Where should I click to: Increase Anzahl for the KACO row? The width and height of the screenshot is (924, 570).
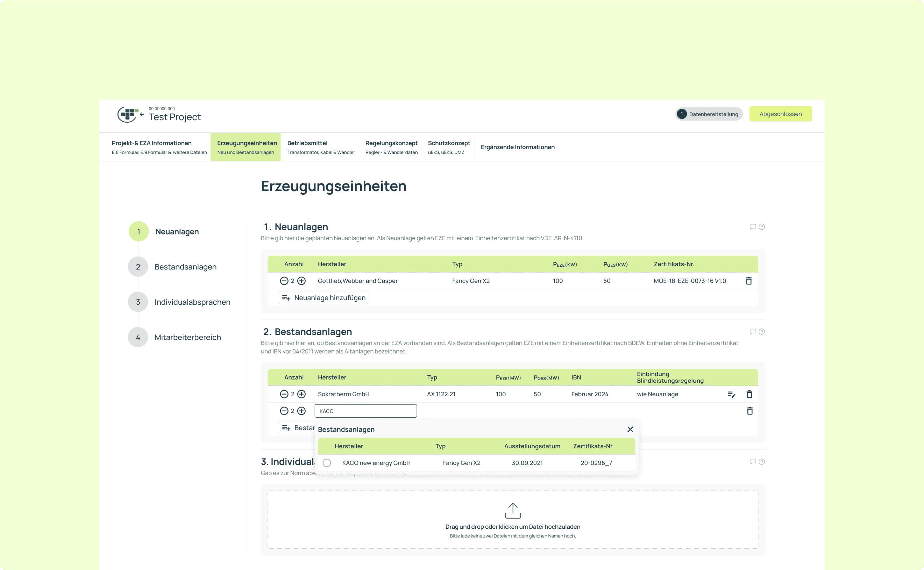coord(301,411)
